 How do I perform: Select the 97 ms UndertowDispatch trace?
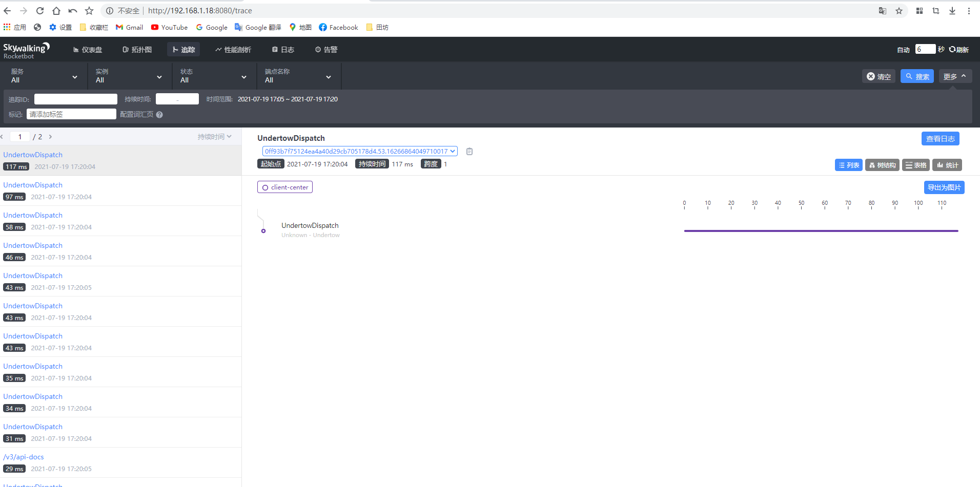(120, 190)
